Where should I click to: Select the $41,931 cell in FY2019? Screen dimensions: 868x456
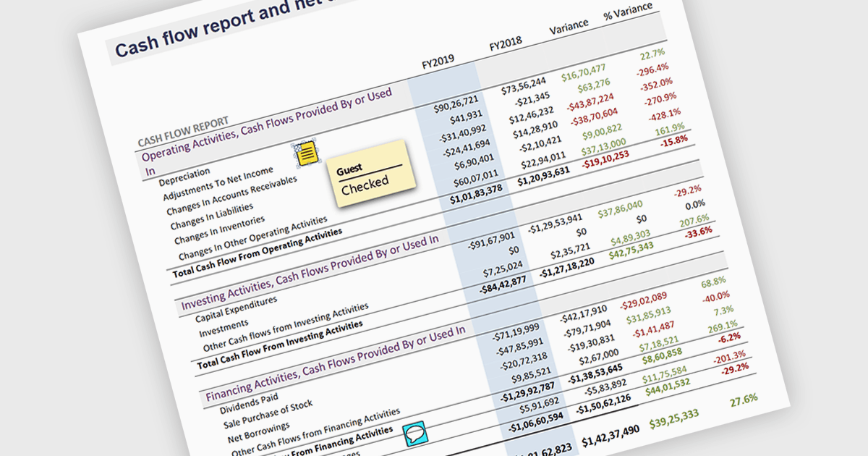point(466,117)
